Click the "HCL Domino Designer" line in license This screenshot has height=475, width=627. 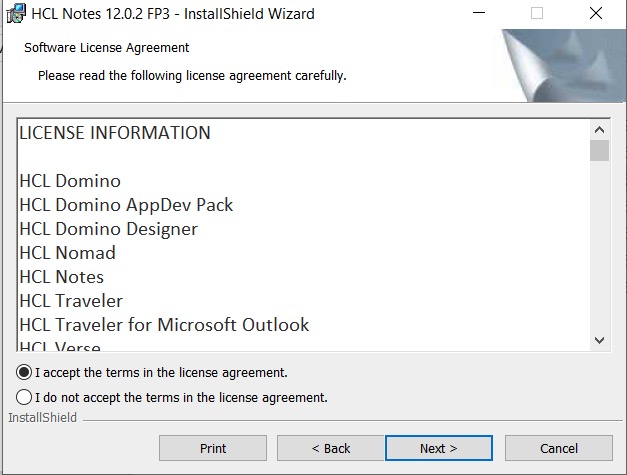coord(108,229)
